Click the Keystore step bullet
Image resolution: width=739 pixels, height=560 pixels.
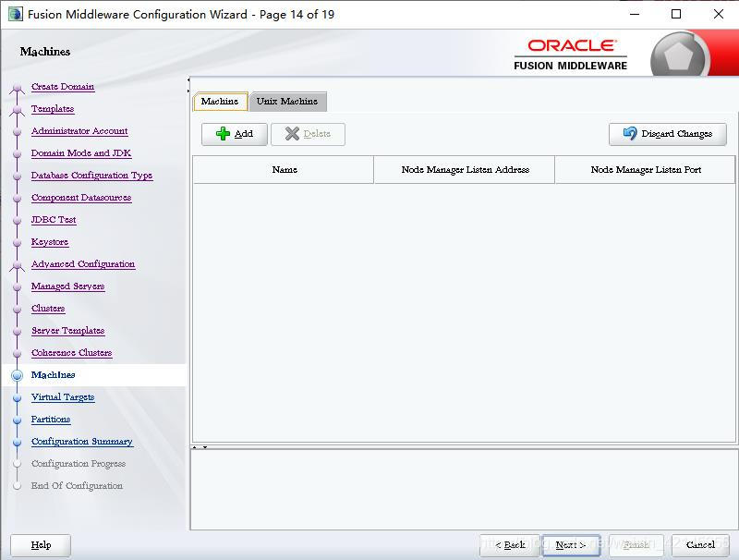click(18, 242)
